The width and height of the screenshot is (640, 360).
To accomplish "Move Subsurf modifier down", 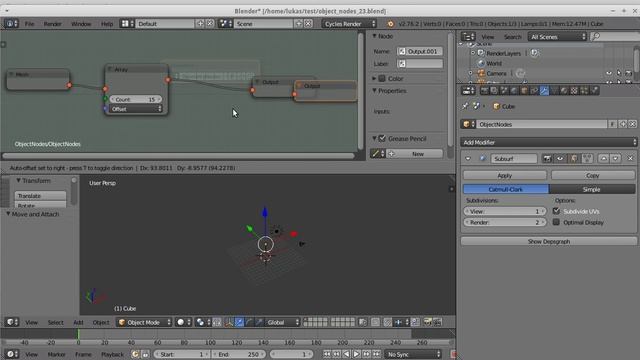I will pyautogui.click(x=616, y=158).
